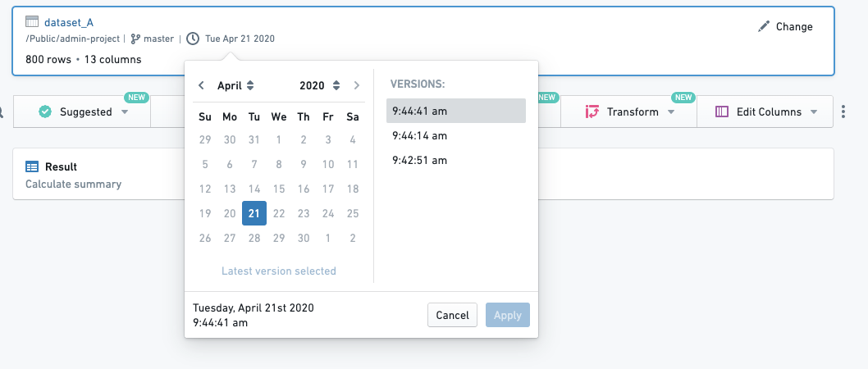Screen dimensions: 868x369
Task: Pick day 30 in the last calendar row
Action: tap(304, 239)
